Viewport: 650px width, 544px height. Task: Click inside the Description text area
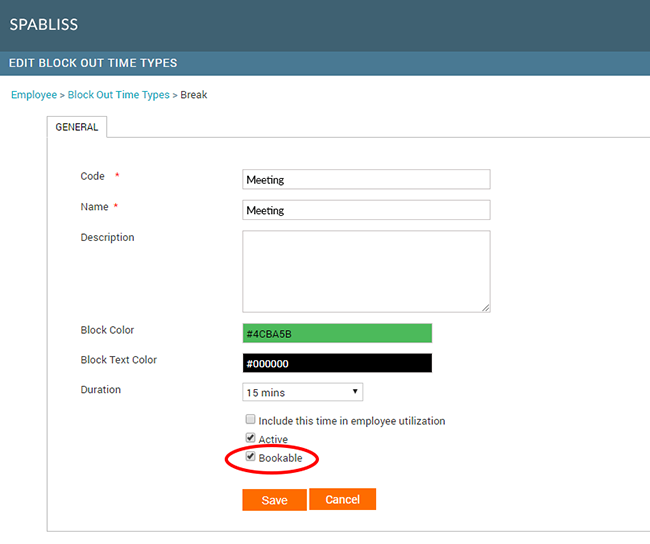[366, 271]
